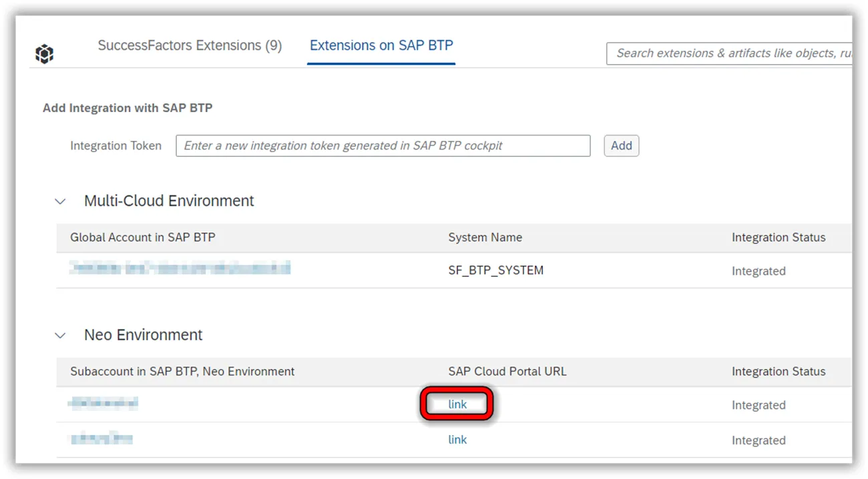Focus the search extensions and artifacts field
868x479 pixels.
tap(729, 53)
